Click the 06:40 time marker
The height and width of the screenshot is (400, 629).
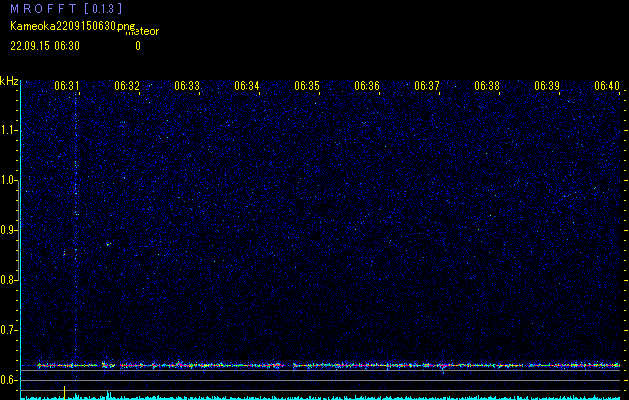tap(607, 86)
